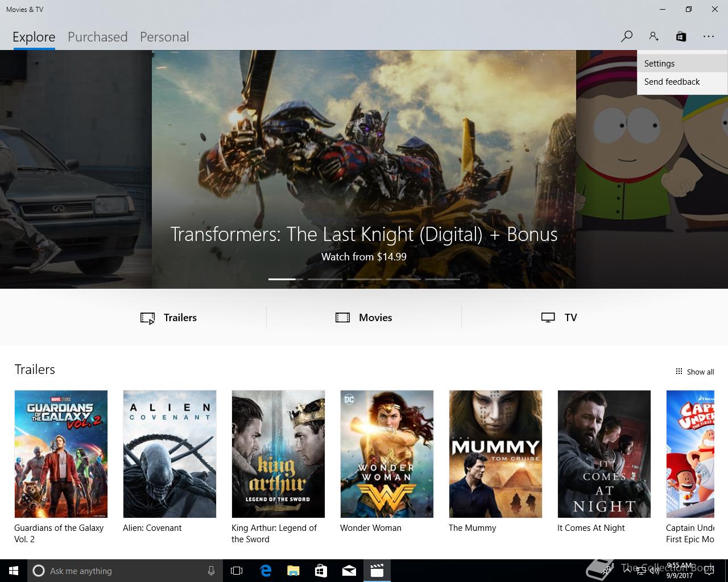Image resolution: width=728 pixels, height=582 pixels.
Task: Open the King Arthur poster
Action: 278,454
